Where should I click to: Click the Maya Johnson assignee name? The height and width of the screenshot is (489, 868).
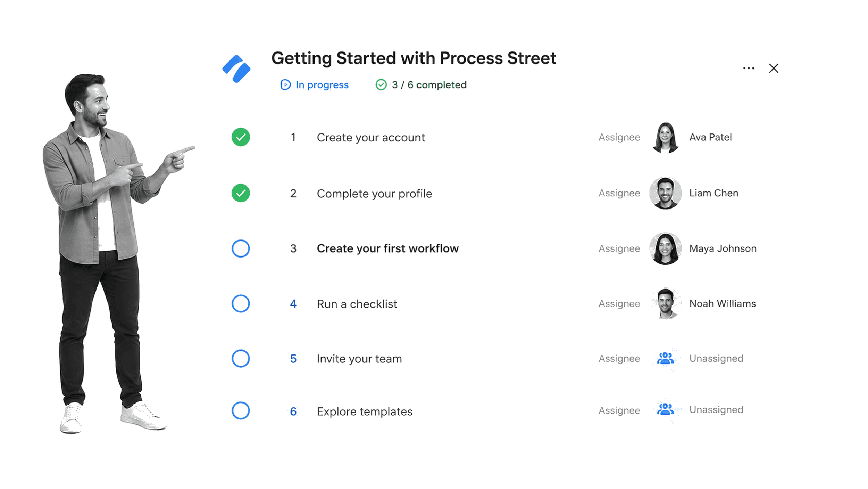click(723, 249)
